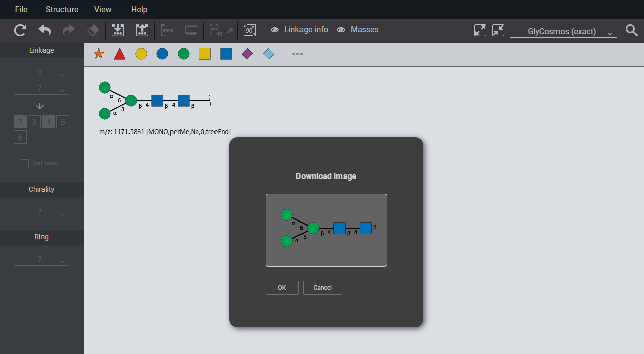Viewport: 644px width, 354px height.
Task: Open the View menu
Action: [x=102, y=9]
